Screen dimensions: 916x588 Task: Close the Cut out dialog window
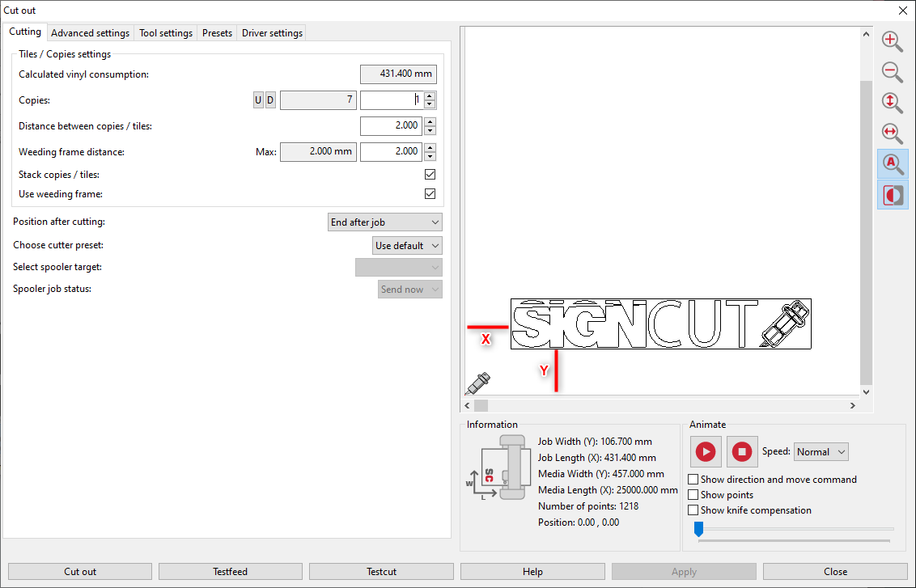click(902, 11)
